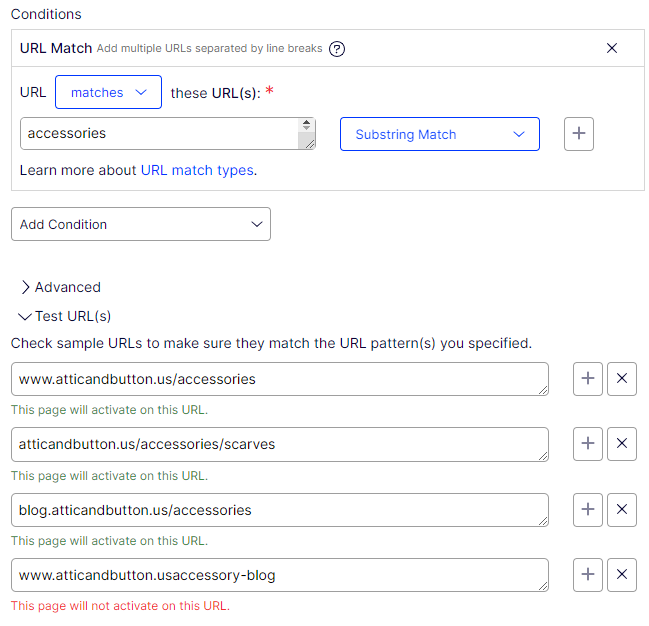
Task: Remove the usaccessory-blog test URL
Action: [x=622, y=575]
